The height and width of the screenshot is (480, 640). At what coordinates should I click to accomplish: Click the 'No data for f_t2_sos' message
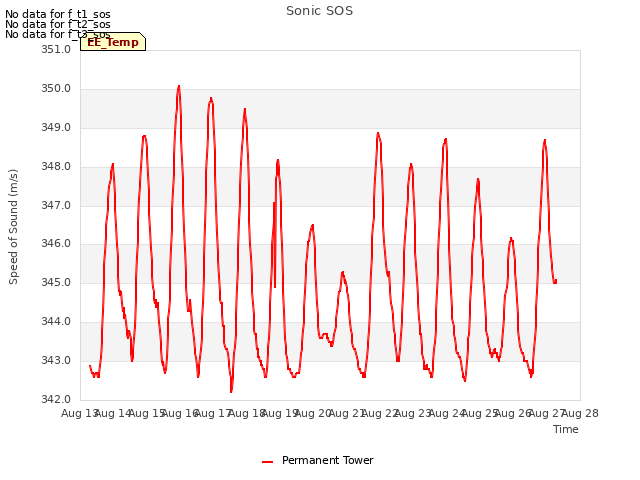[x=58, y=24]
